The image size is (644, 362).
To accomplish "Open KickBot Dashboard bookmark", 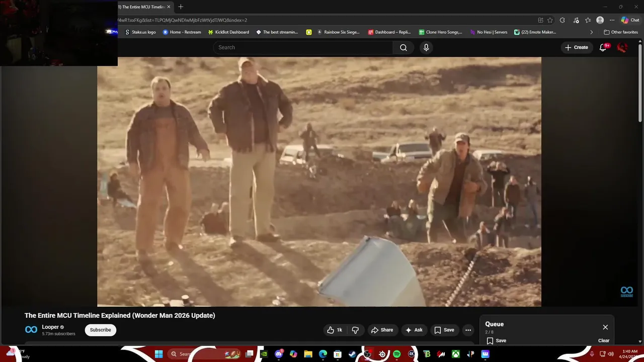I will 228,32.
